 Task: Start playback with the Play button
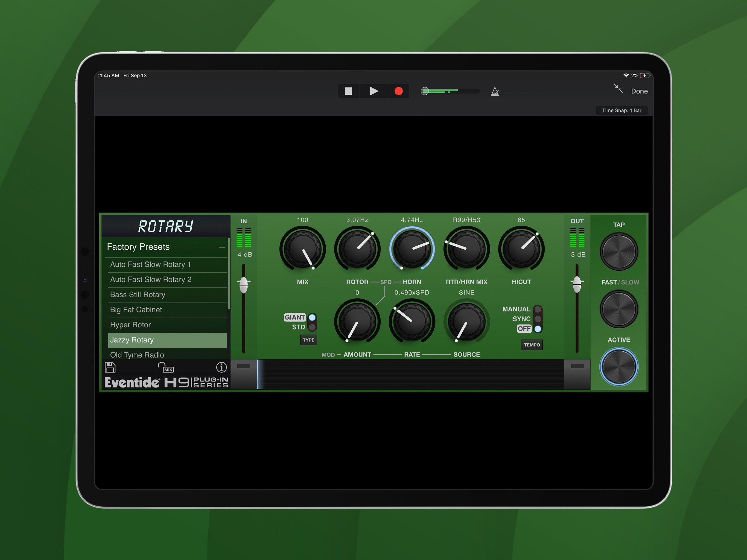(373, 91)
